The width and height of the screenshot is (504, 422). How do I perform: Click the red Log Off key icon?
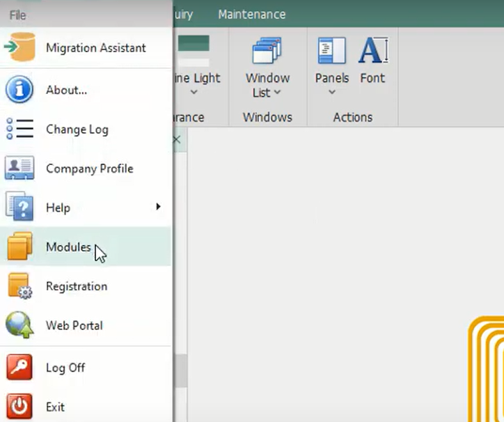coord(19,367)
